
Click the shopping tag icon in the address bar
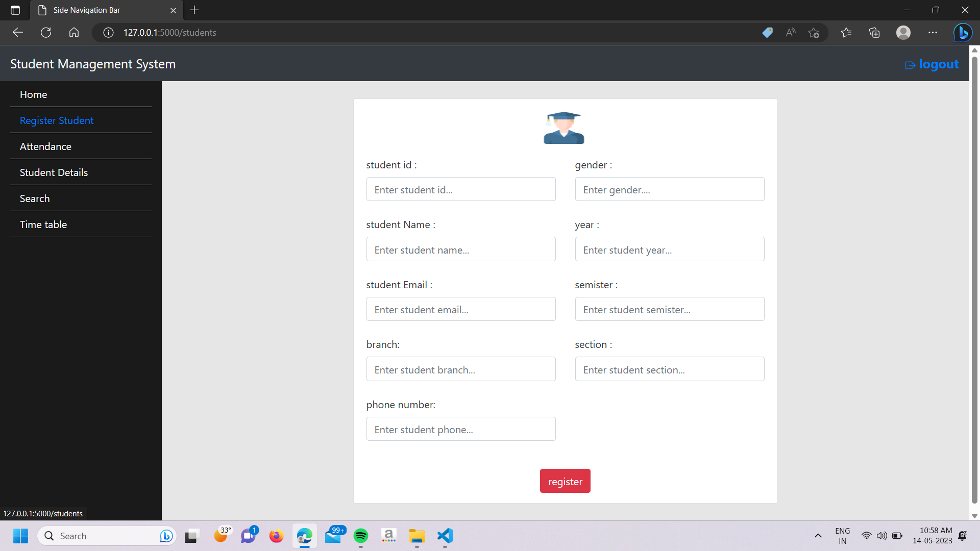[767, 32]
